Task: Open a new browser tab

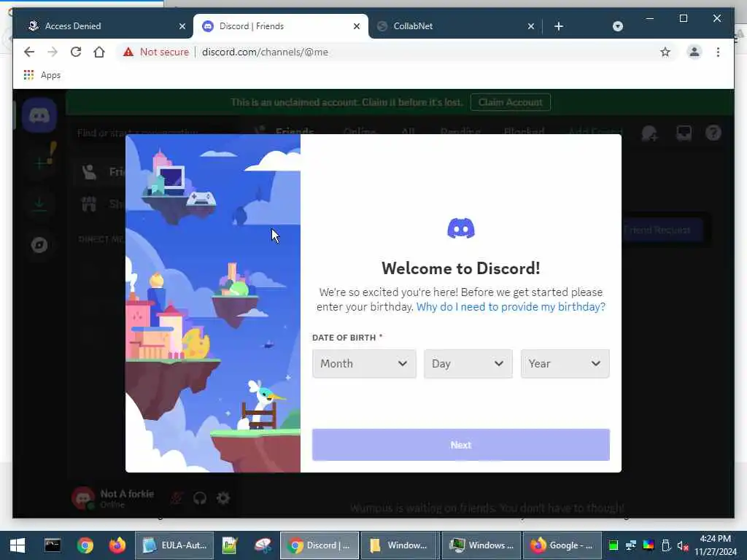Action: [x=559, y=26]
